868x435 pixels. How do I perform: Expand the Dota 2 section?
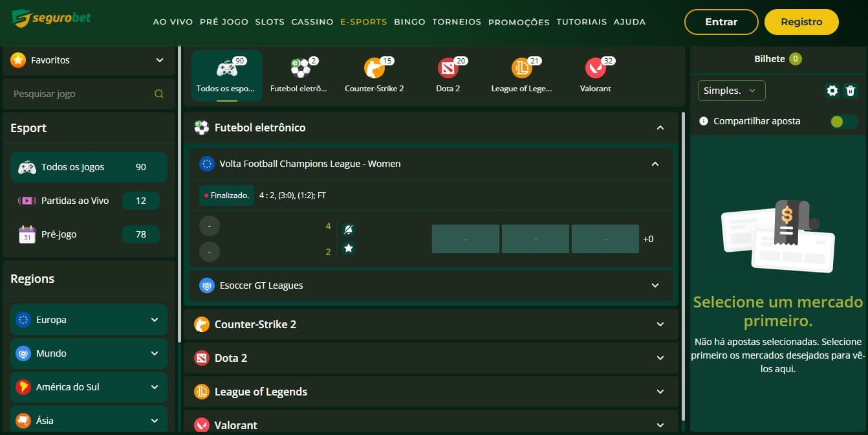tap(660, 358)
